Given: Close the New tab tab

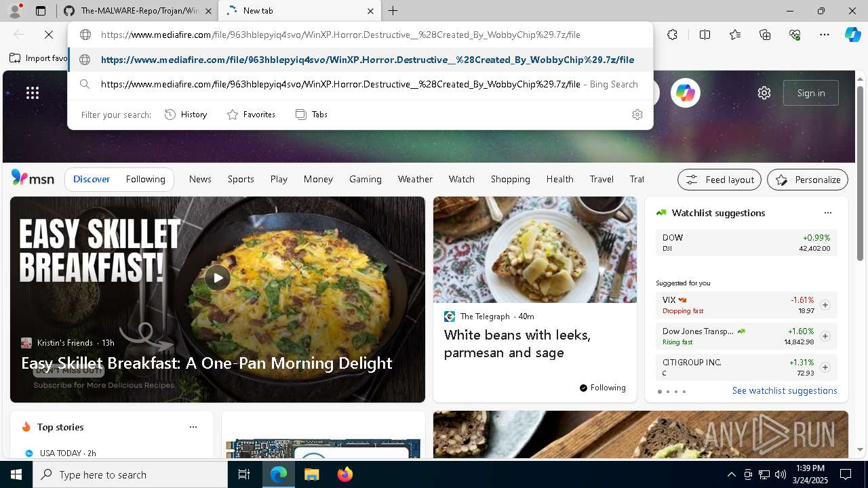Looking at the screenshot, I should point(370,11).
